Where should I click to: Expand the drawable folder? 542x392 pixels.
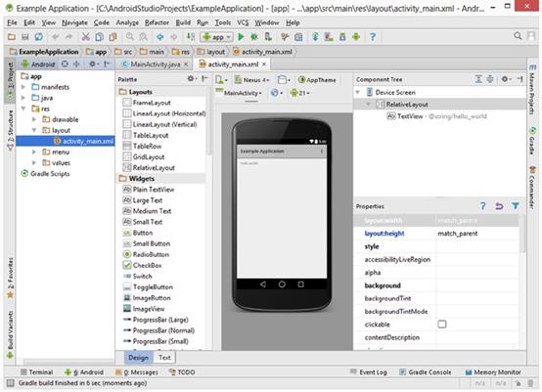(x=34, y=119)
